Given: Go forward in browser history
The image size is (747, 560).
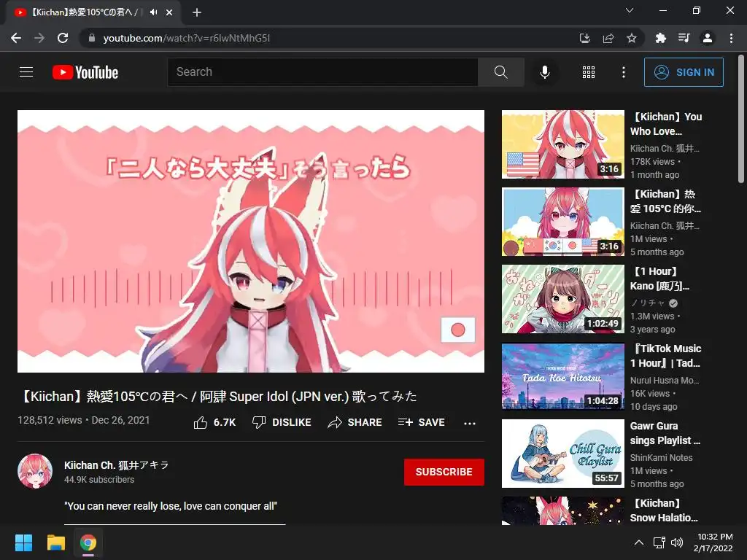Looking at the screenshot, I should coord(39,38).
